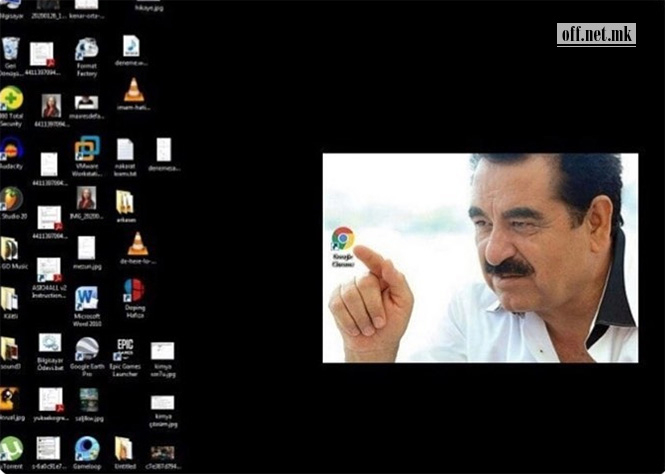
Task: Select the c7e387d794 image thumbnail
Action: coord(162,453)
